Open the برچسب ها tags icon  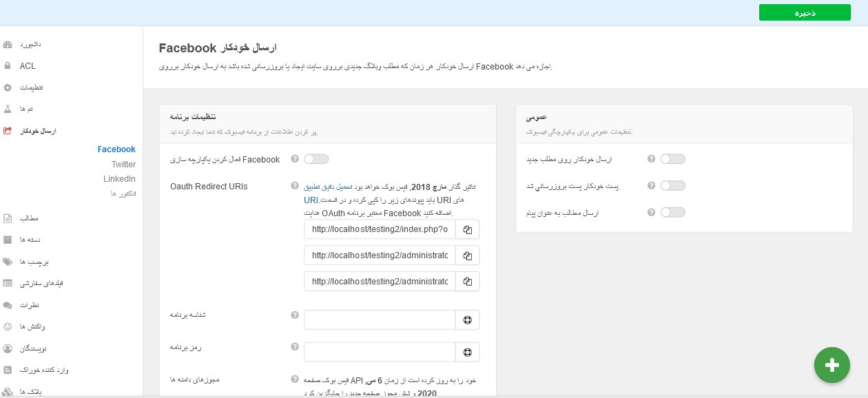click(8, 262)
